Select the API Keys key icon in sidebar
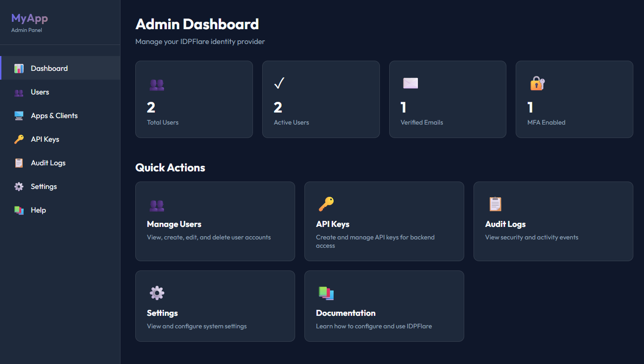 point(19,139)
